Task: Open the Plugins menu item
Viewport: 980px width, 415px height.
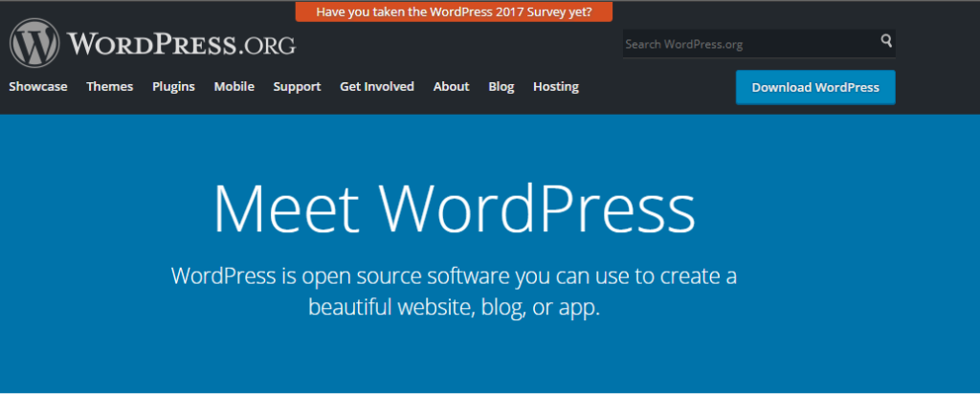Action: 174,87
